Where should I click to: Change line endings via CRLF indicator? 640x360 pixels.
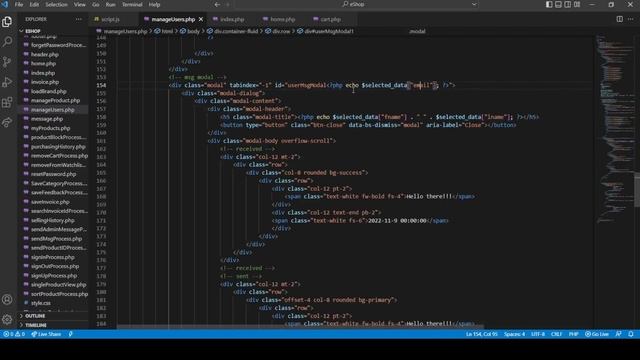[557, 334]
